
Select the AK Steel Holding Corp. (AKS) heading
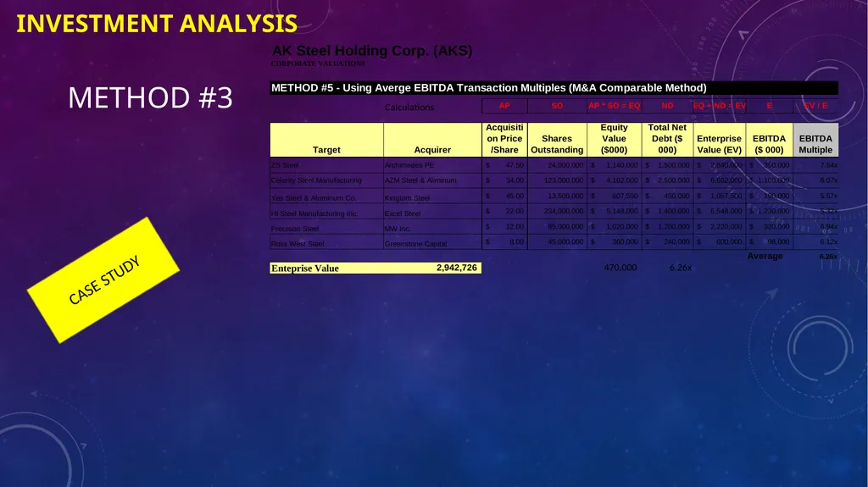tap(372, 51)
